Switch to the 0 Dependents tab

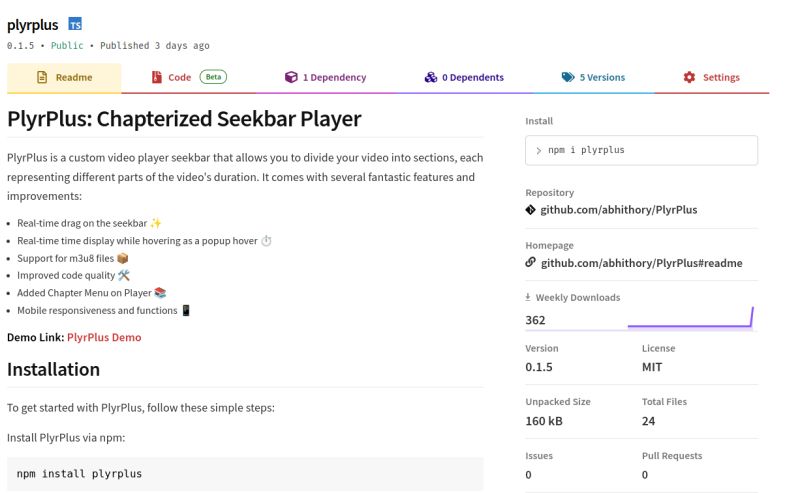[464, 78]
